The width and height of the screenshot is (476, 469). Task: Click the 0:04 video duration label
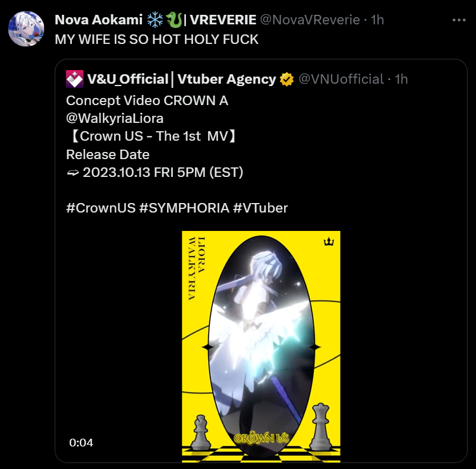point(81,443)
